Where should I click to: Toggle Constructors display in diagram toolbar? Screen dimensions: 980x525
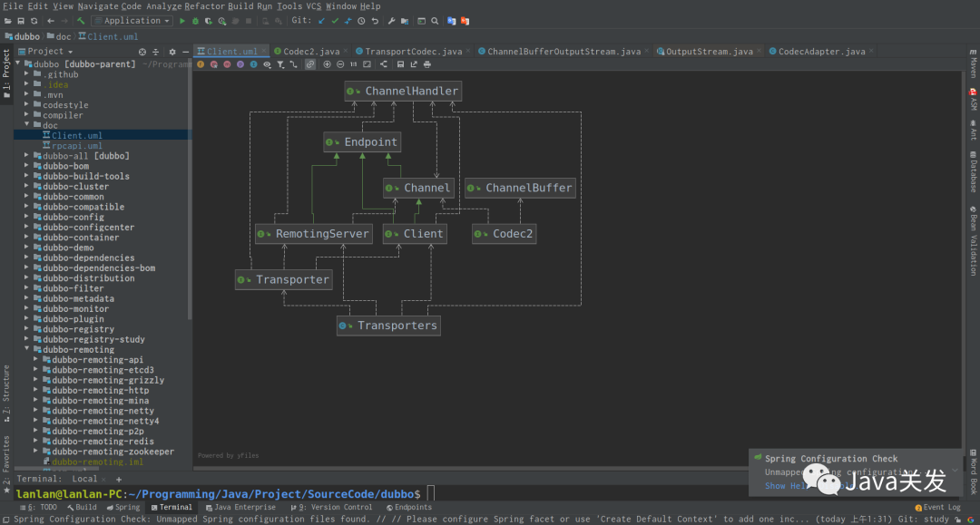pyautogui.click(x=214, y=64)
